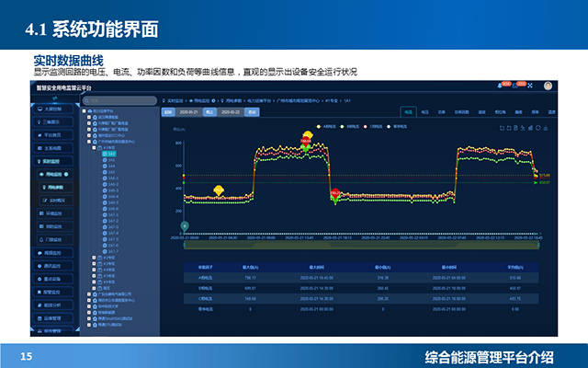Click the left handle of the data zoom slider
Screen dimensions: 588x368
click(x=184, y=246)
